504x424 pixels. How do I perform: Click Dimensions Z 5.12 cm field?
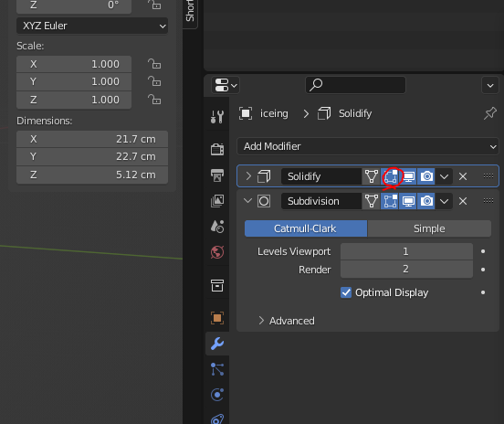click(92, 175)
